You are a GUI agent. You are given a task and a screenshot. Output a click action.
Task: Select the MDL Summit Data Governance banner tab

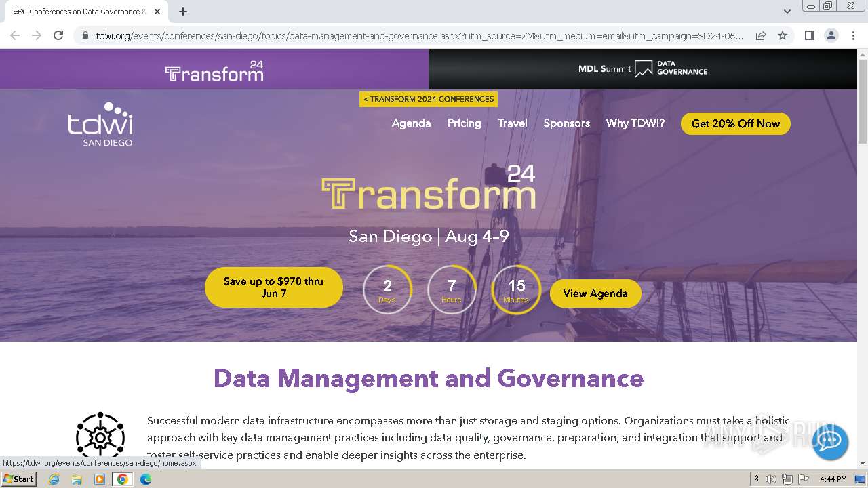(x=643, y=69)
